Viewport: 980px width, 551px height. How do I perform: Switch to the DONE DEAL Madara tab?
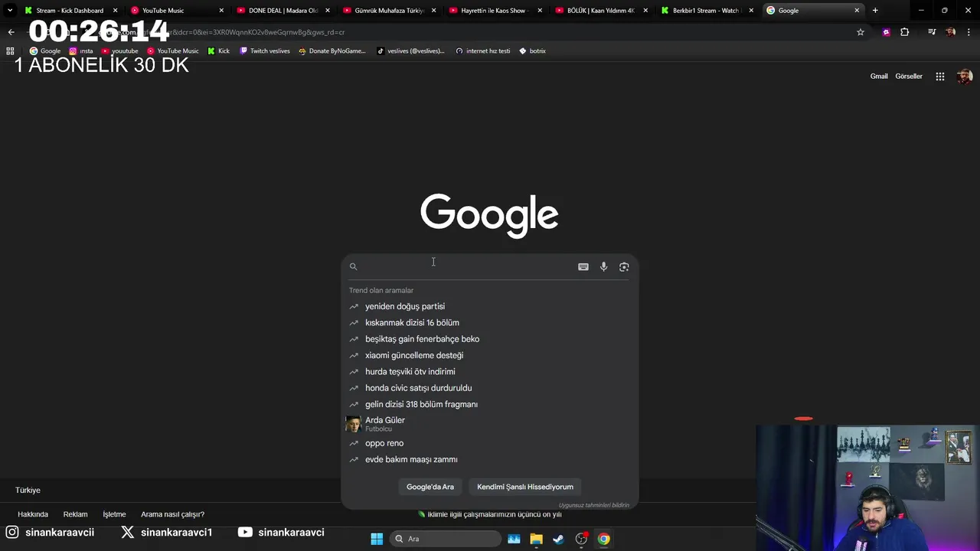pyautogui.click(x=283, y=11)
